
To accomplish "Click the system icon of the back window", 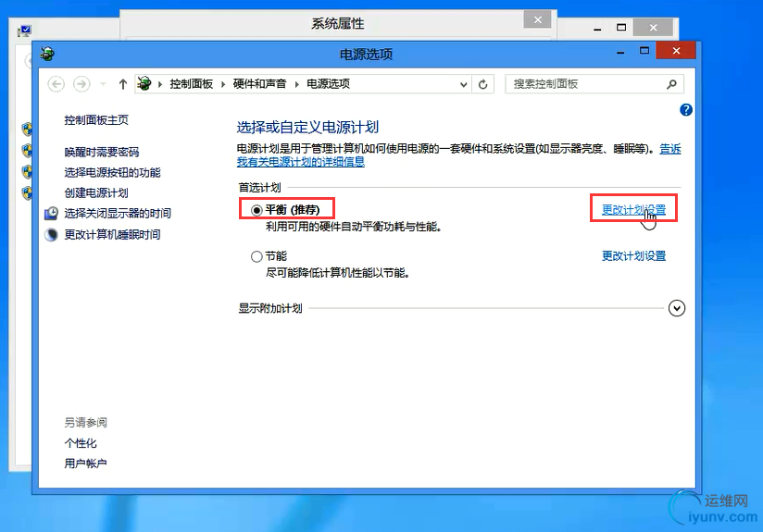I will click(24, 31).
